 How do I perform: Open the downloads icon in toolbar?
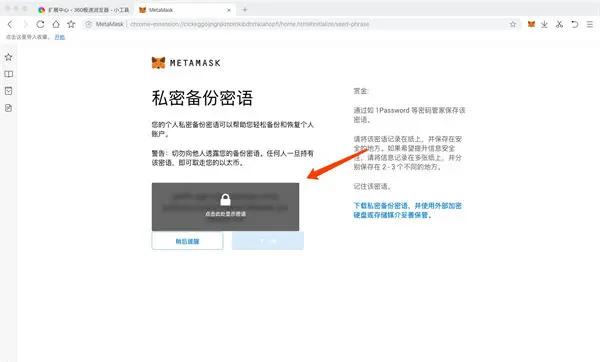[x=544, y=24]
